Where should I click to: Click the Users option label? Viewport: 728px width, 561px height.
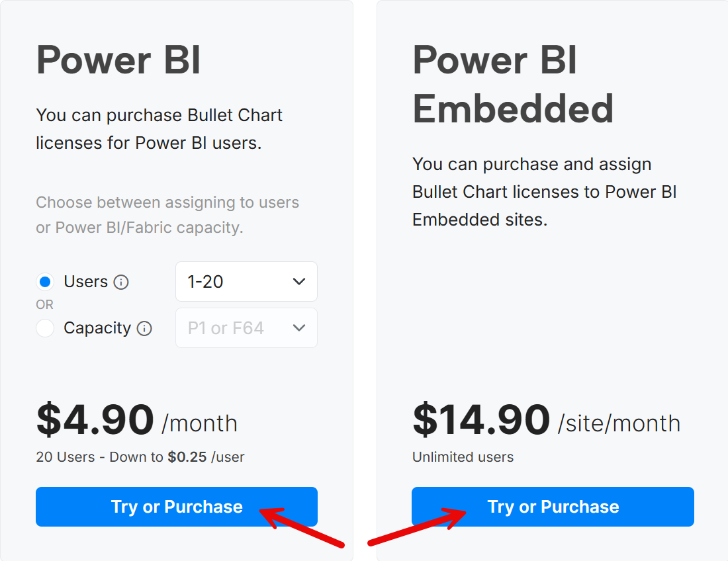pos(86,282)
